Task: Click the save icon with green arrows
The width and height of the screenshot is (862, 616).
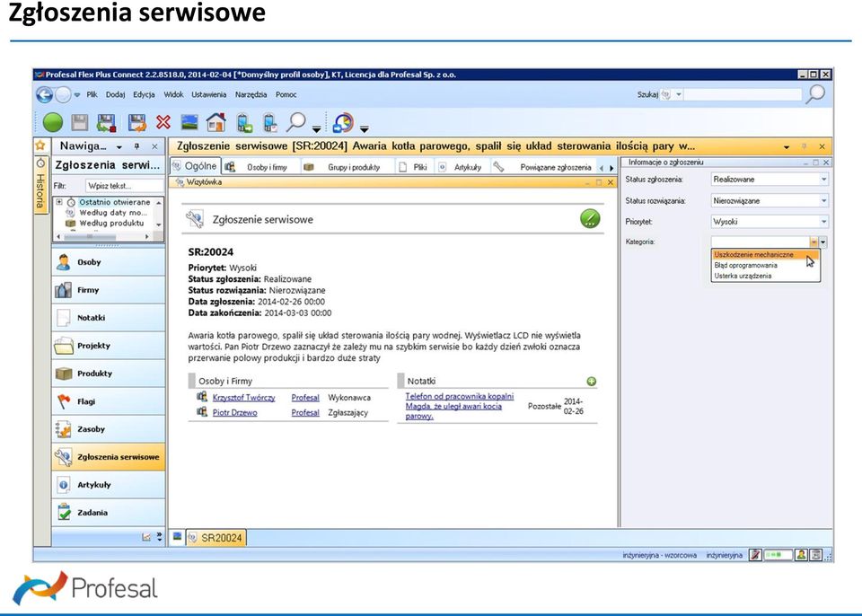Action: pos(106,122)
